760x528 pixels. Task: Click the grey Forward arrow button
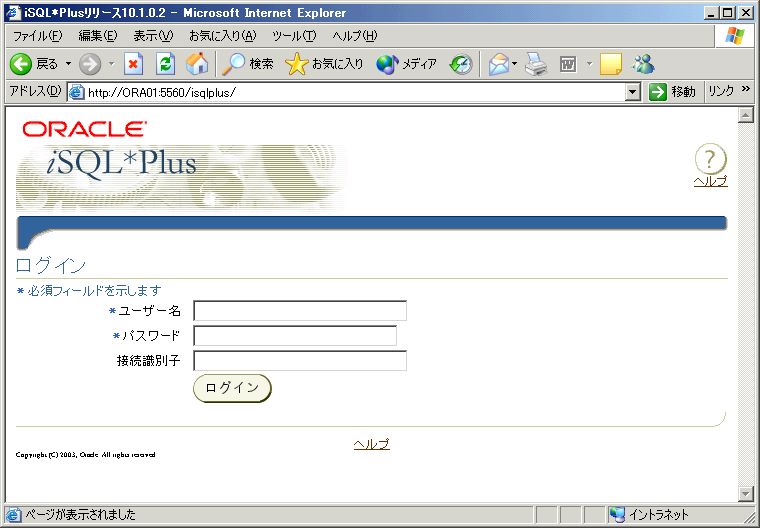pyautogui.click(x=90, y=64)
